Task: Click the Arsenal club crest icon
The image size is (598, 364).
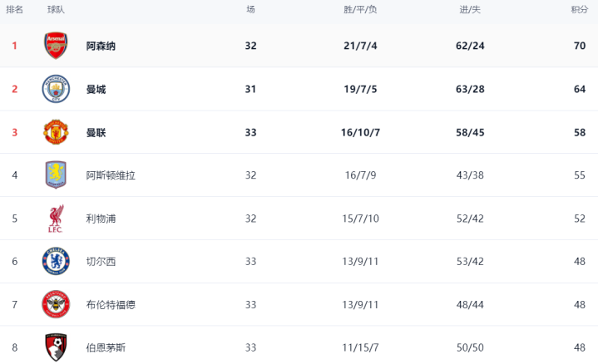Action: (x=56, y=46)
